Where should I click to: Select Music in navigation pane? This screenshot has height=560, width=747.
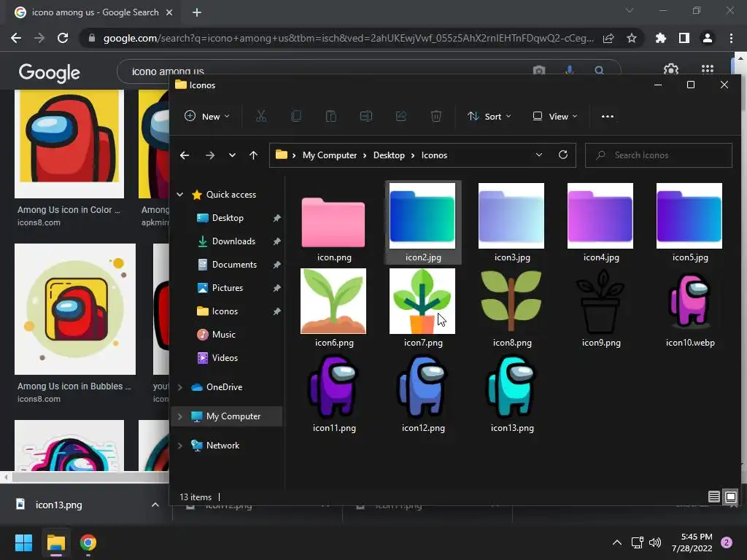[223, 334]
